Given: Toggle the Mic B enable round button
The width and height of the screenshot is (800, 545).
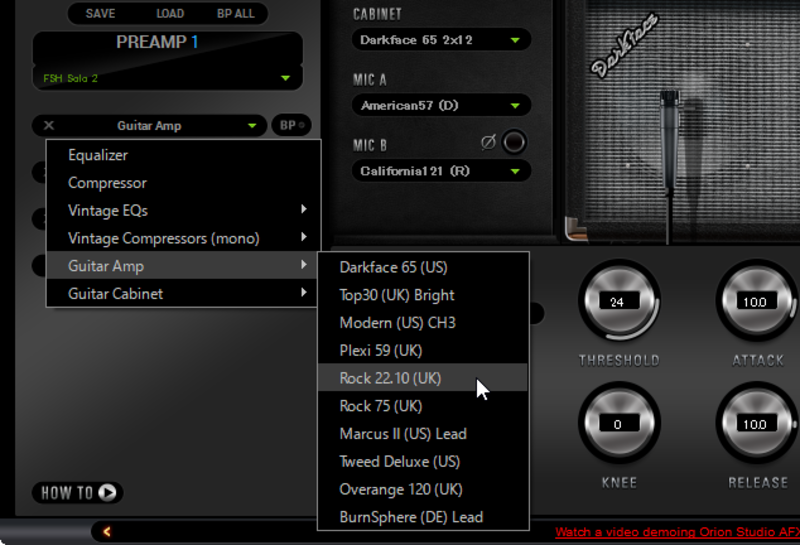Looking at the screenshot, I should pos(514,142).
